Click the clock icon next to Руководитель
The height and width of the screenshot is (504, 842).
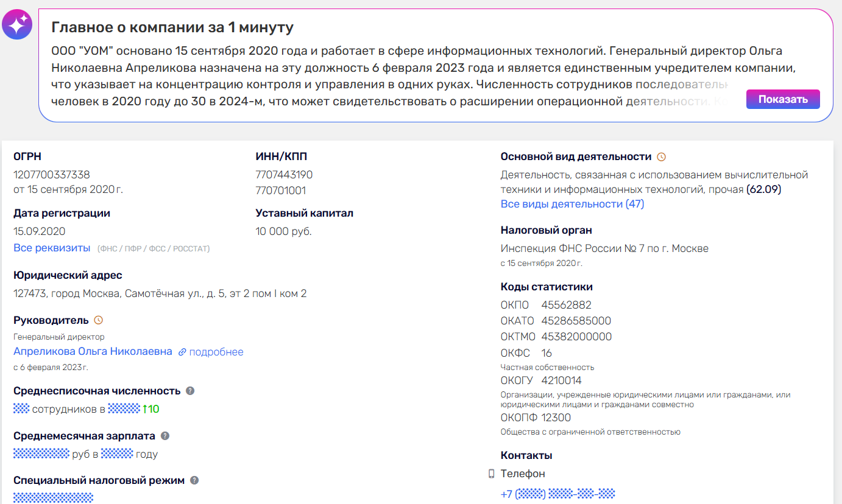(99, 319)
